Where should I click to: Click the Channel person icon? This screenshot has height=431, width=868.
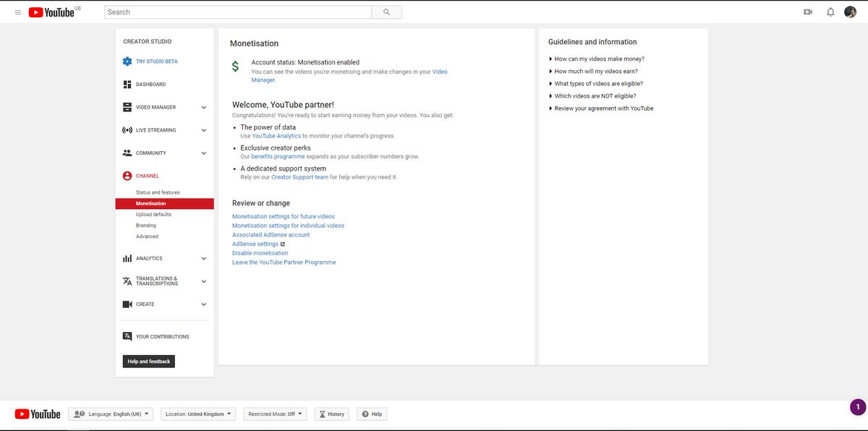coord(127,176)
